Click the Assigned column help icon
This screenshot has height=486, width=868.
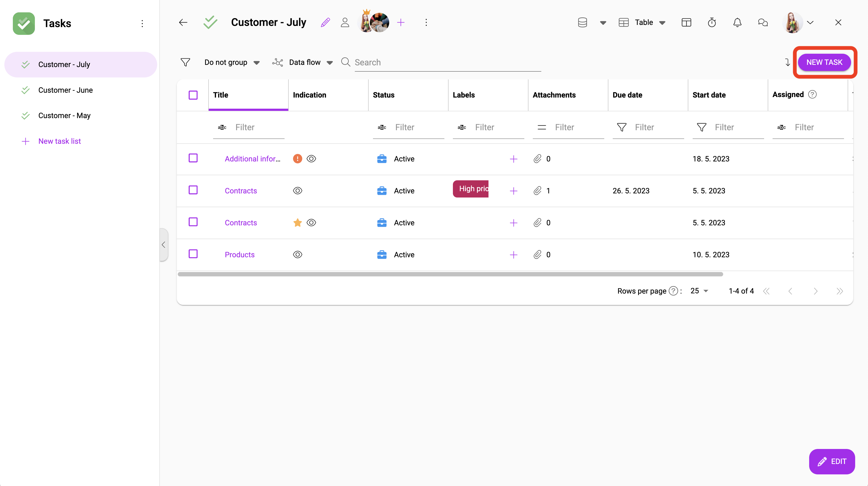(x=812, y=95)
